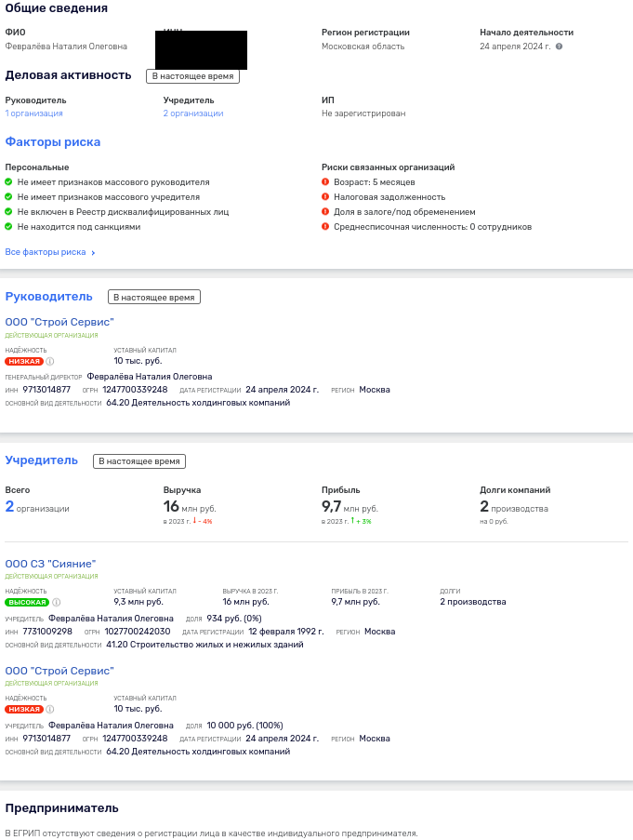Image resolution: width=633 pixels, height=840 pixels.
Task: Select 64.20 Деятельность холдинговых компаний in Руководитель section
Action: (198, 403)
